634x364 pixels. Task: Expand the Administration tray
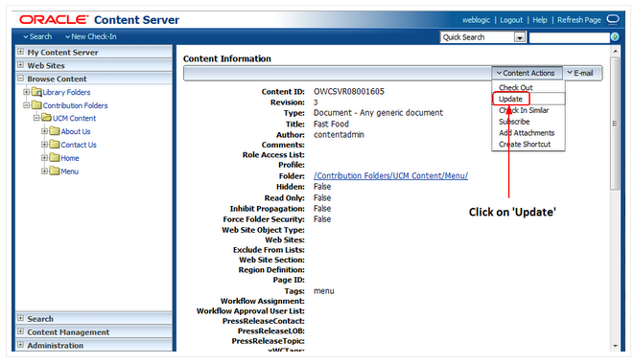(x=20, y=345)
